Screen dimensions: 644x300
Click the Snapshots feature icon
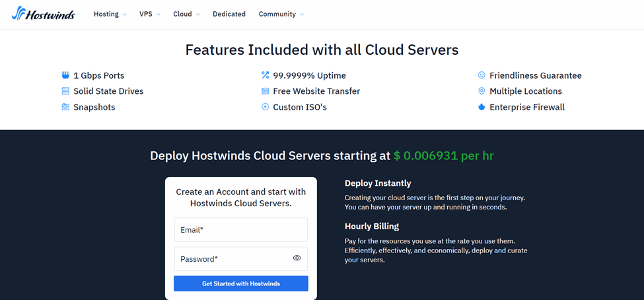pyautogui.click(x=65, y=107)
